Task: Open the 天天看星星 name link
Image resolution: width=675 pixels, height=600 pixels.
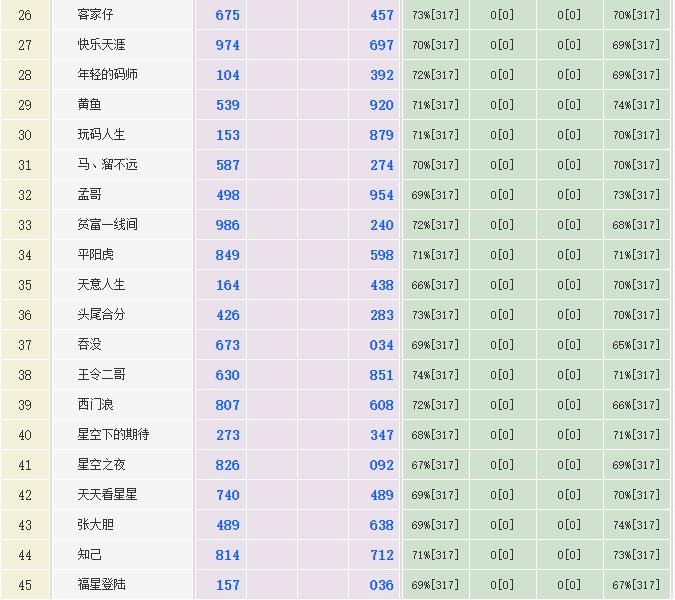Action: [108, 495]
